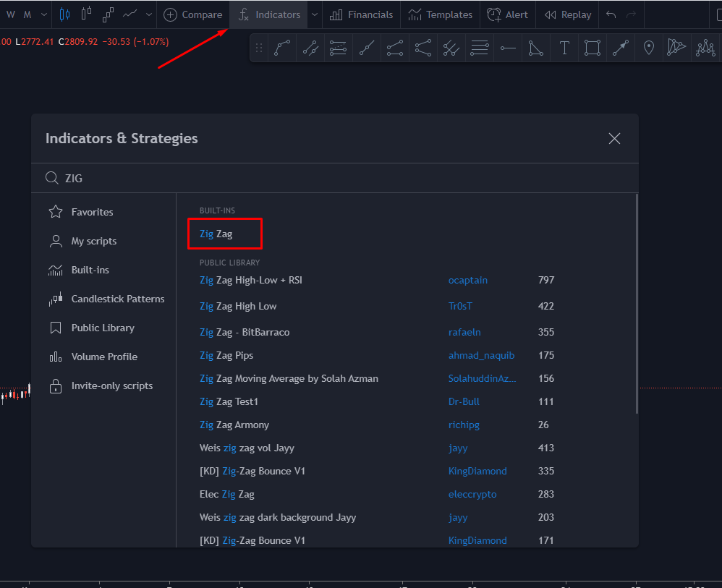722x588 pixels.
Task: Select the Fib retracement tool
Action: point(339,48)
